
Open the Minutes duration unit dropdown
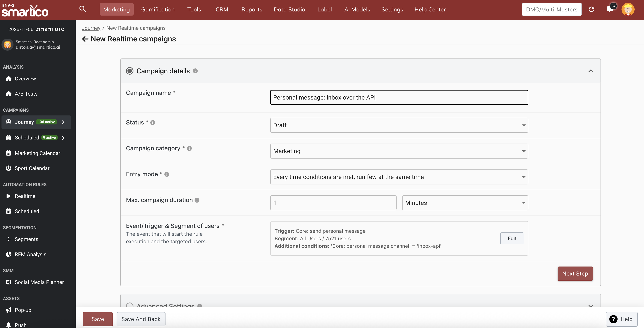pos(465,203)
